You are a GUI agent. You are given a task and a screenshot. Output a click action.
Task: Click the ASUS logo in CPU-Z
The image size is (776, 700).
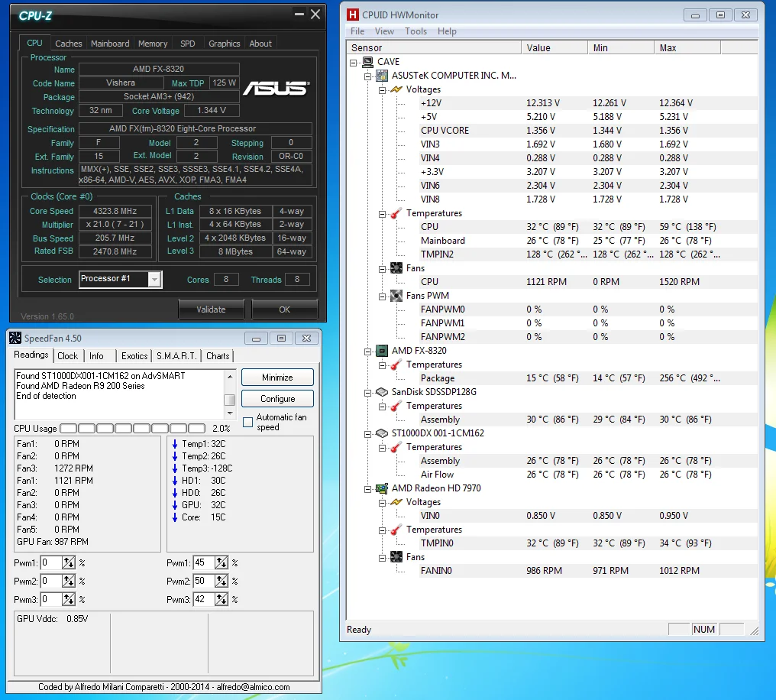point(276,88)
